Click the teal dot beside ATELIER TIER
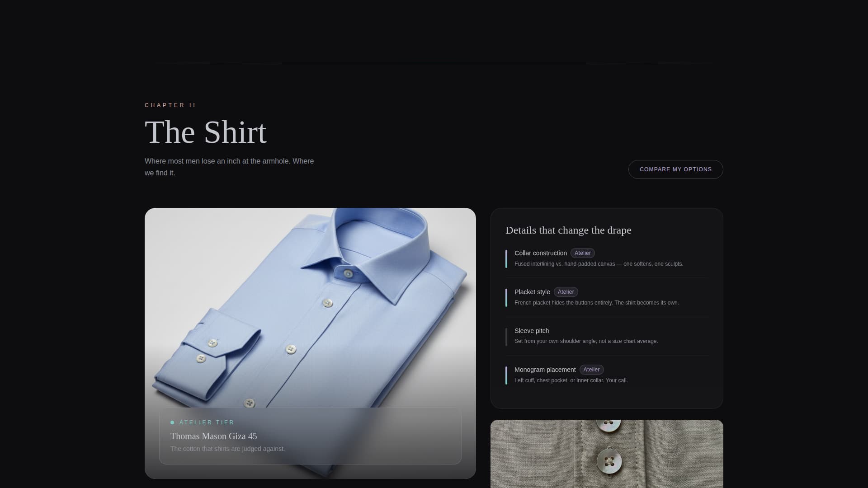 tap(172, 422)
